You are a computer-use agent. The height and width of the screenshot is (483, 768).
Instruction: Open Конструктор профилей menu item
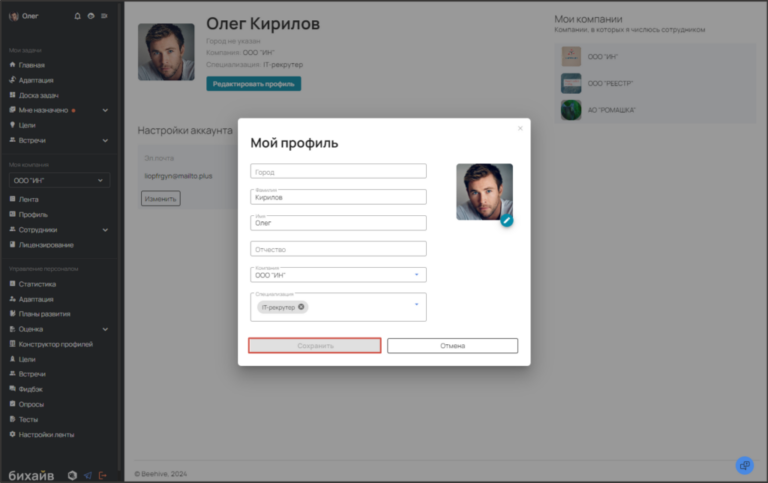[x=55, y=344]
